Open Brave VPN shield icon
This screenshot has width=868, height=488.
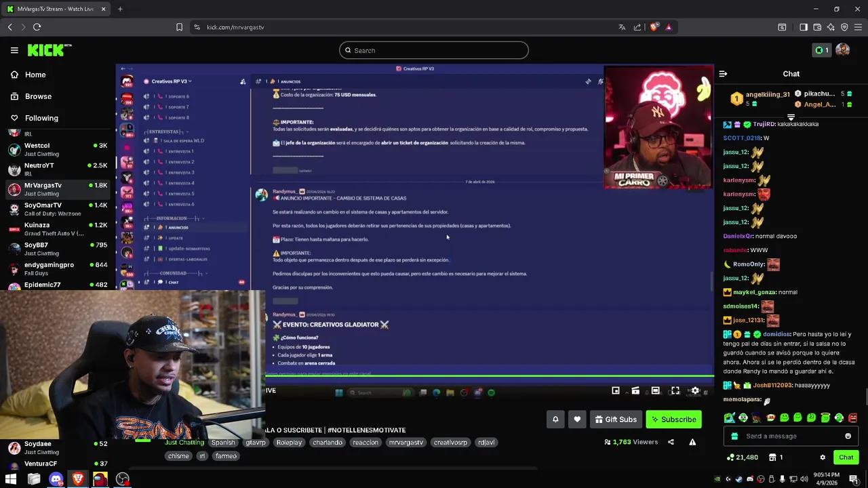pos(844,27)
